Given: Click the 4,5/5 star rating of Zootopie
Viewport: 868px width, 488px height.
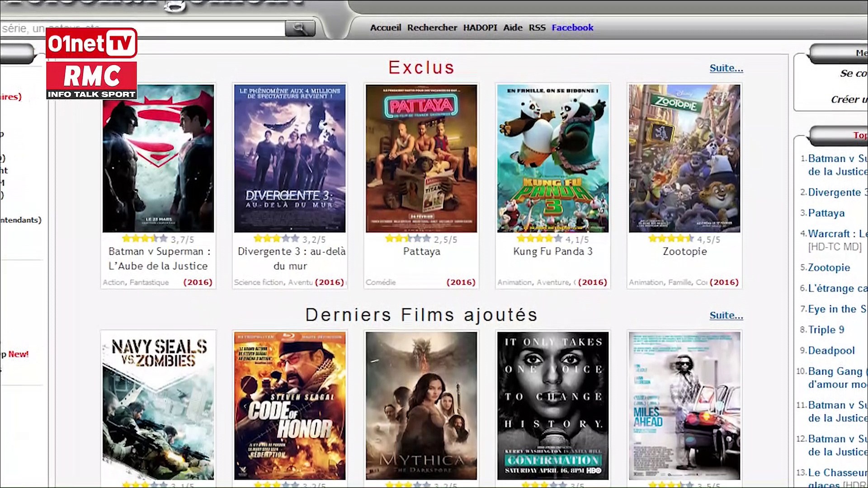Looking at the screenshot, I should pos(684,239).
